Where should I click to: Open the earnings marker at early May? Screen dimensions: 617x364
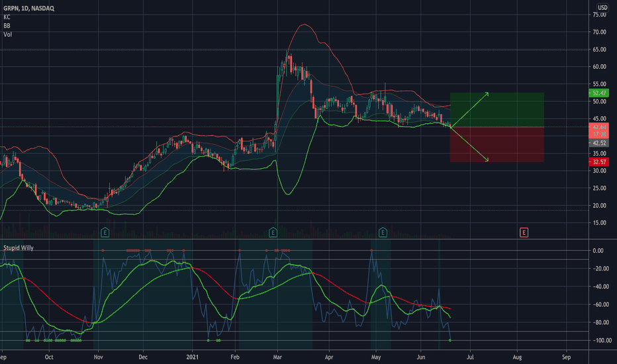click(x=383, y=232)
